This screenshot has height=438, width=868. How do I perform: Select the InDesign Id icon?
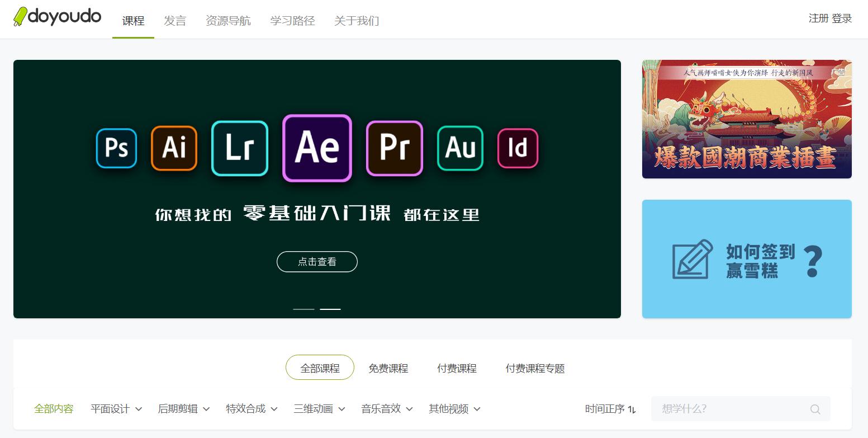coord(518,148)
